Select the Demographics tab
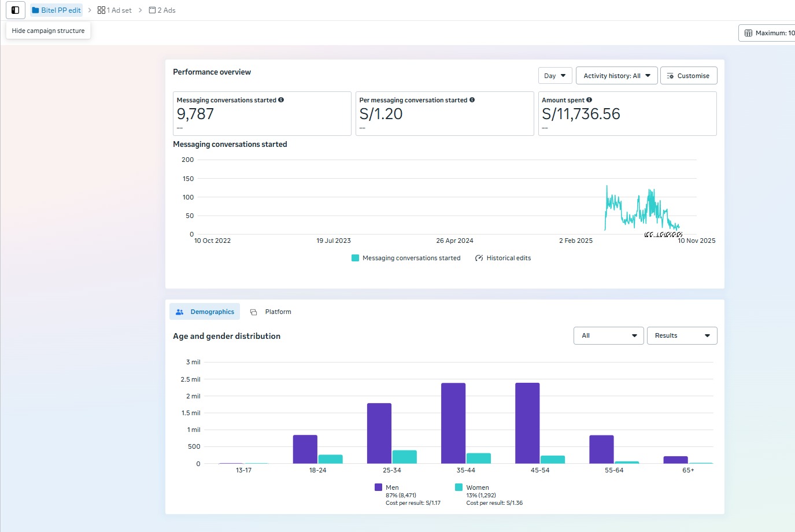This screenshot has width=795, height=532. (205, 312)
